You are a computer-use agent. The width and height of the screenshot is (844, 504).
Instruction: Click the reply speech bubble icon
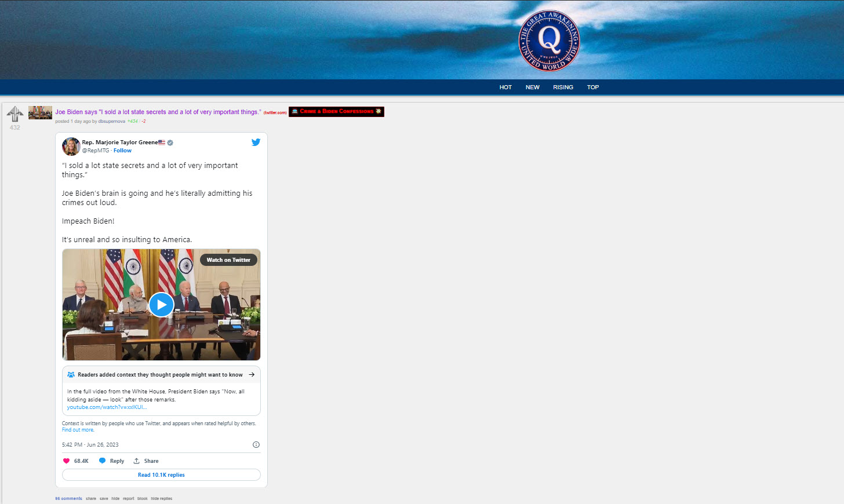click(103, 461)
